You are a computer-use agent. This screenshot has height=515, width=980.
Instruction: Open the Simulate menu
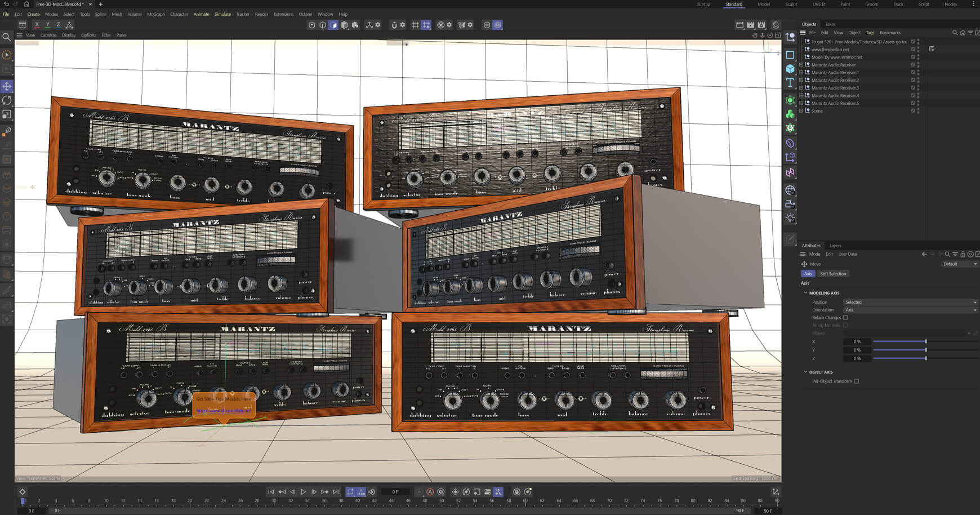[222, 14]
